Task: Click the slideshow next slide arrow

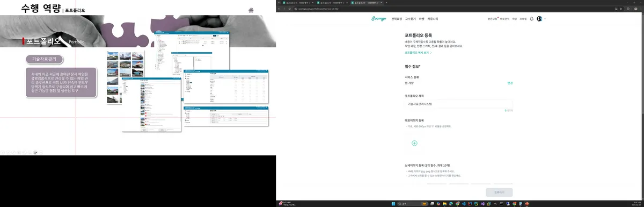Action: pyautogui.click(x=9, y=153)
